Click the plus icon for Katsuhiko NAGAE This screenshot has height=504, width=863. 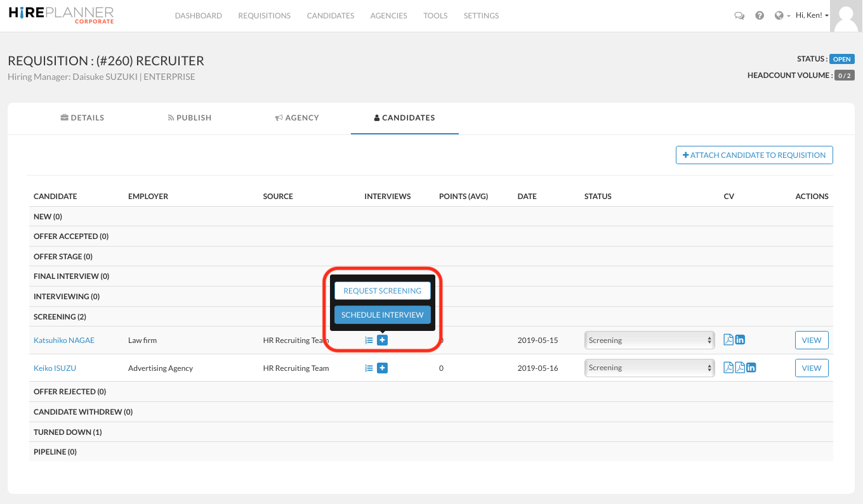[382, 340]
